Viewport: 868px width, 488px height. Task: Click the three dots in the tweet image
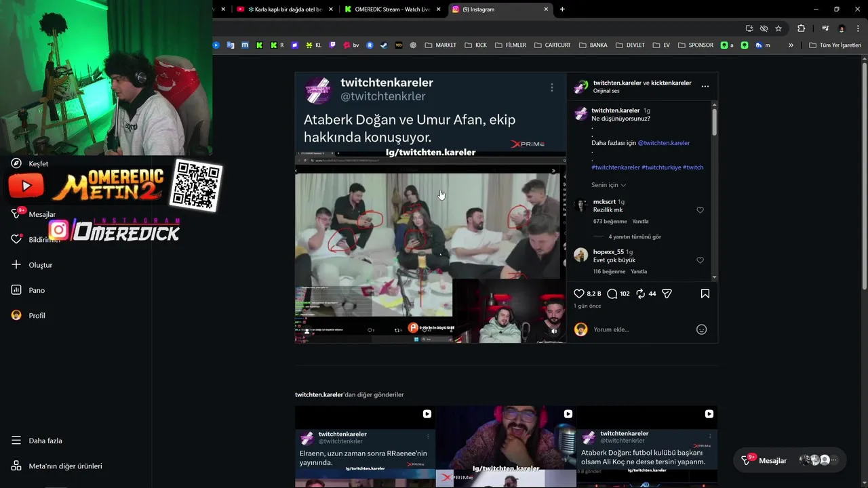point(552,87)
